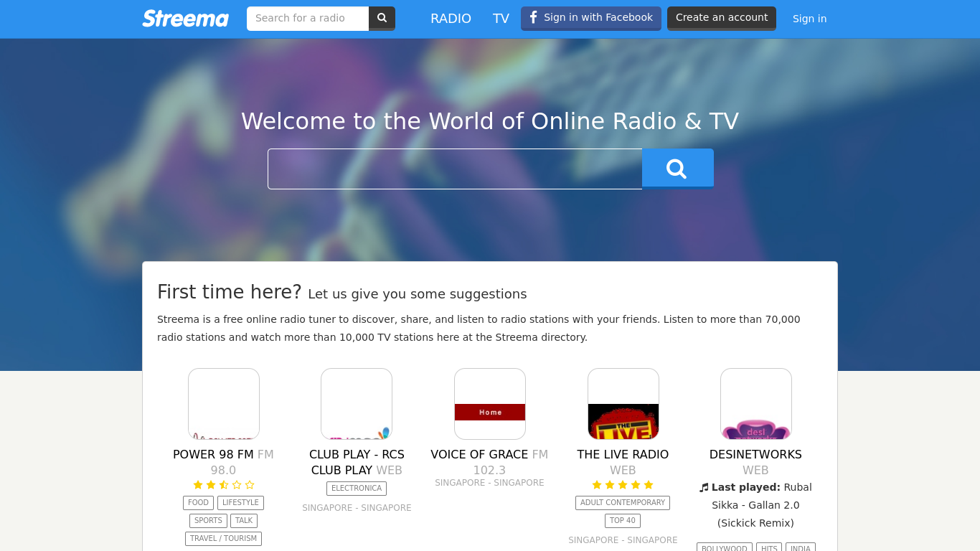Image resolution: width=980 pixels, height=551 pixels.
Task: Open the Voice of Grace station logo
Action: pos(490,404)
